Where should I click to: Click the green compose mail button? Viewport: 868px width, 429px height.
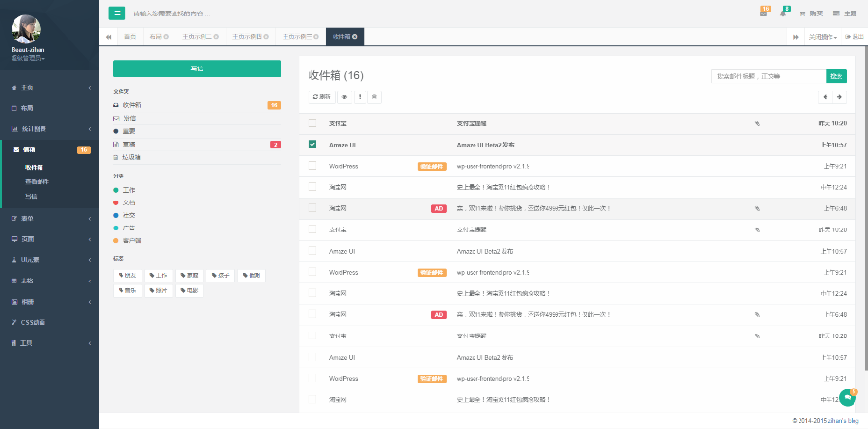(x=197, y=68)
